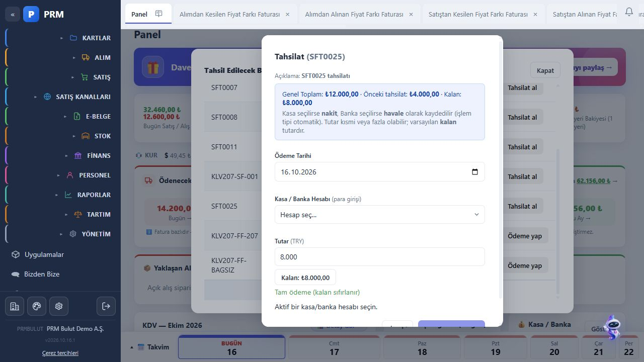
Task: Click the Kapat button
Action: (x=545, y=70)
